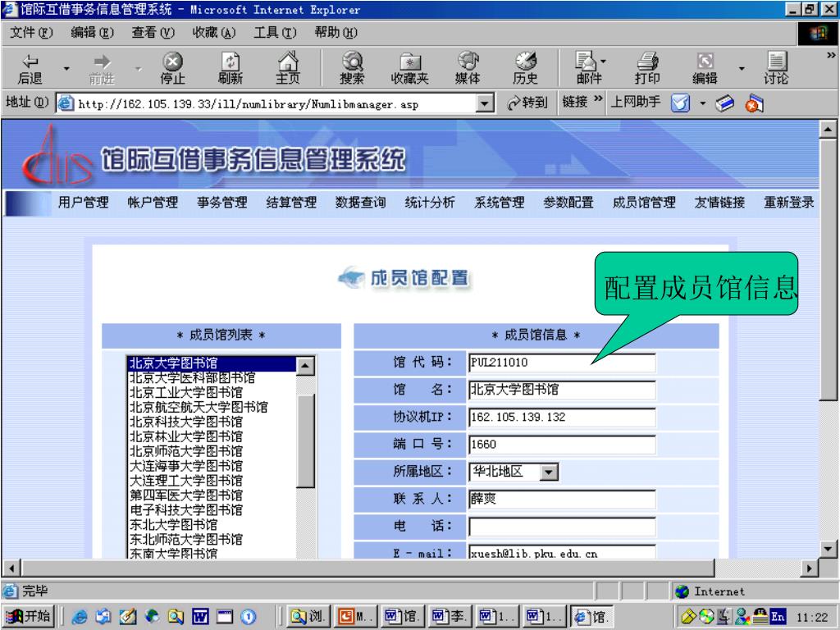Click in the 端口号 input field
The height and width of the screenshot is (630, 840).
point(561,445)
